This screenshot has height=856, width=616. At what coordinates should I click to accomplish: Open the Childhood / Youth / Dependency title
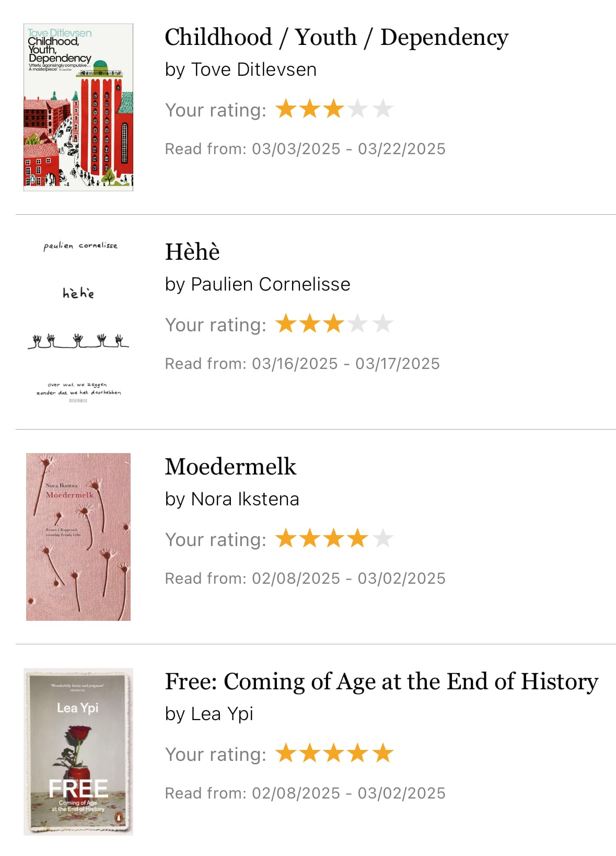point(336,38)
